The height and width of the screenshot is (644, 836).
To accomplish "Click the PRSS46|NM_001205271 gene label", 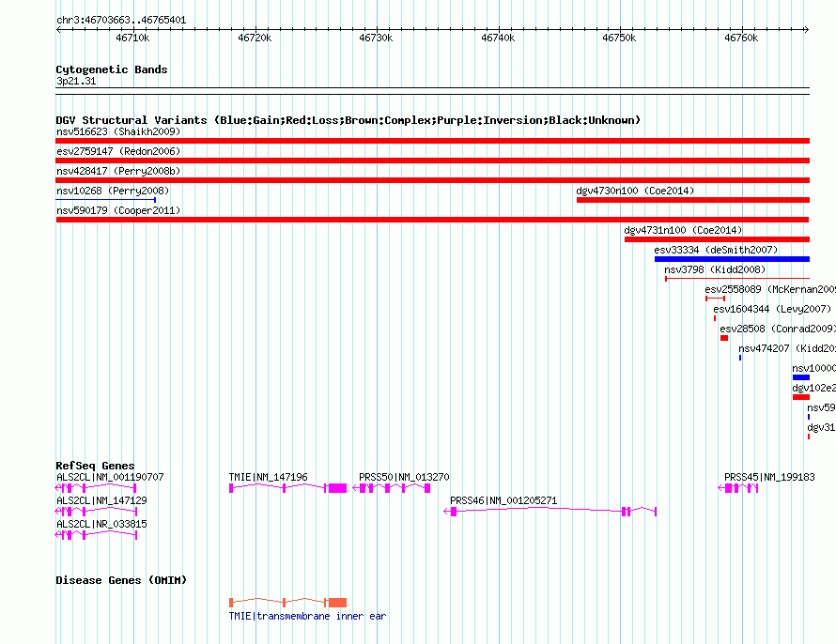I will tap(503, 500).
